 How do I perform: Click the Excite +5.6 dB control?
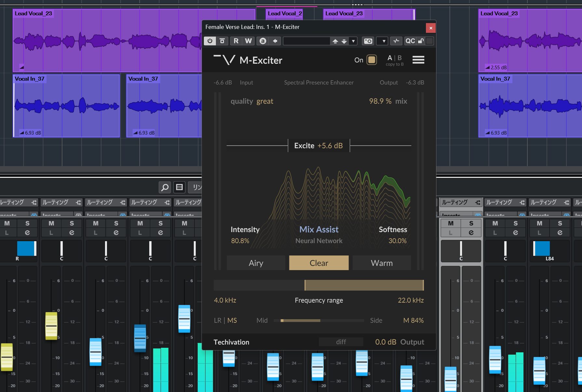pyautogui.click(x=319, y=146)
